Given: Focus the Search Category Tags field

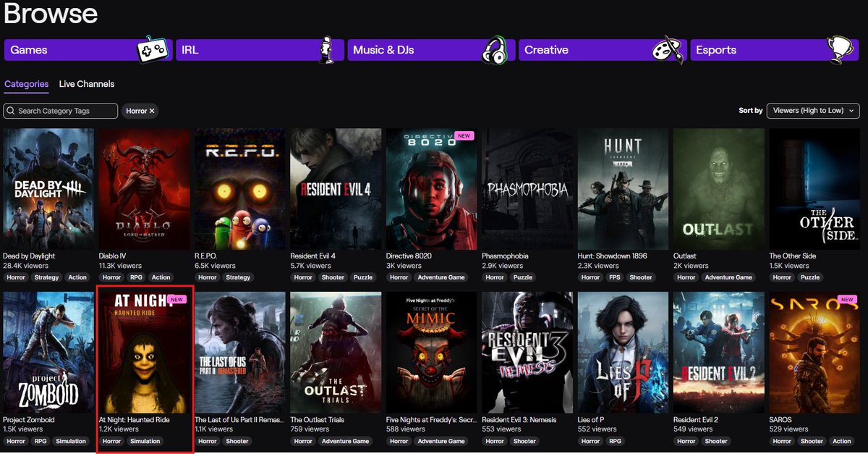Looking at the screenshot, I should (60, 111).
